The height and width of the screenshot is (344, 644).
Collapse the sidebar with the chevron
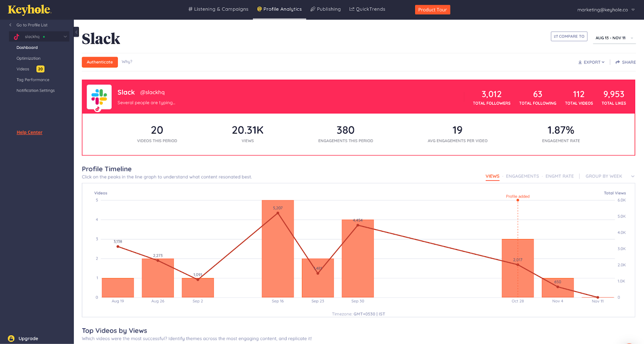coord(76,32)
